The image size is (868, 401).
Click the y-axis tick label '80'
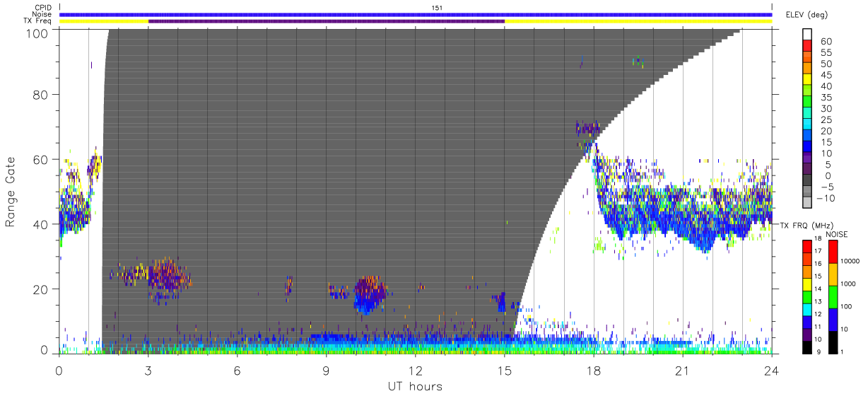(x=42, y=95)
